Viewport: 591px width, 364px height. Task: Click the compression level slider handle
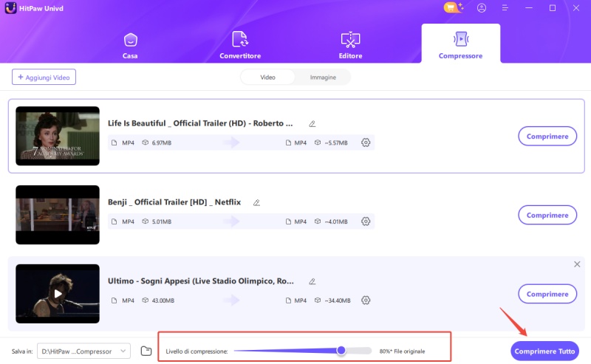pos(341,351)
